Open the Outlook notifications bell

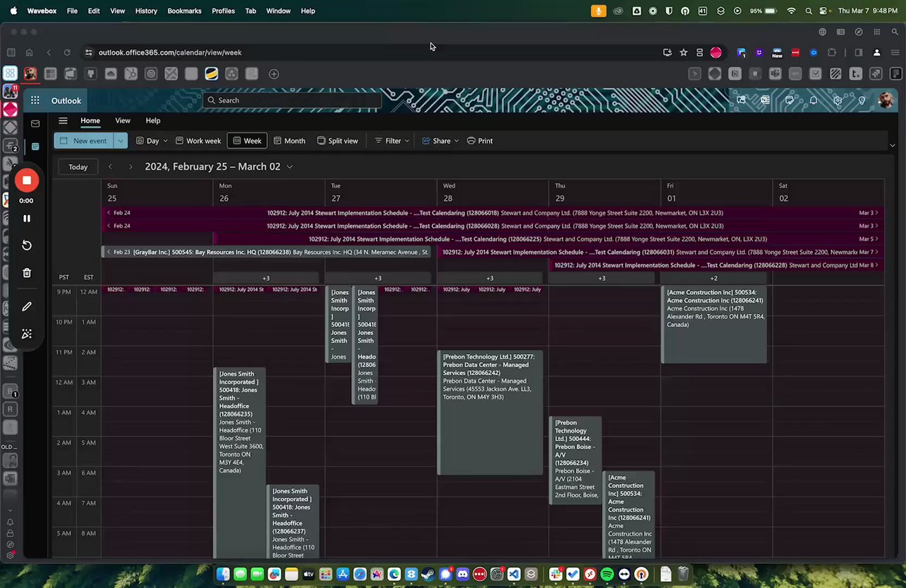coord(814,100)
